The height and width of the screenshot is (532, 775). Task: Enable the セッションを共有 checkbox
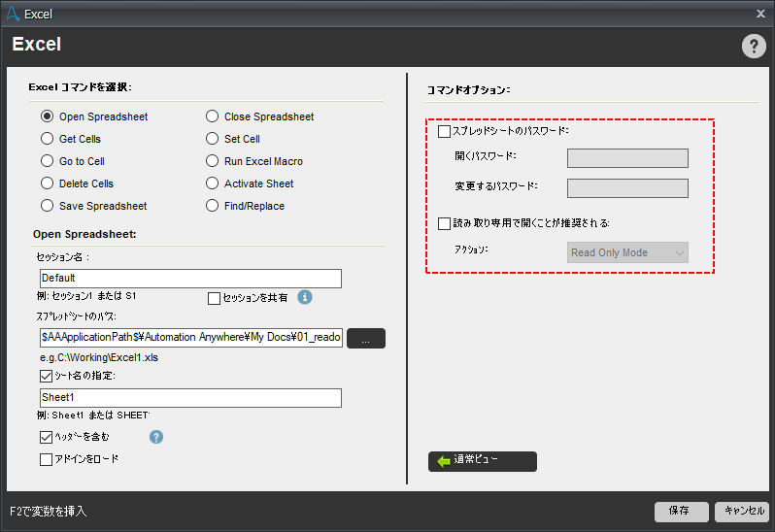point(214,298)
